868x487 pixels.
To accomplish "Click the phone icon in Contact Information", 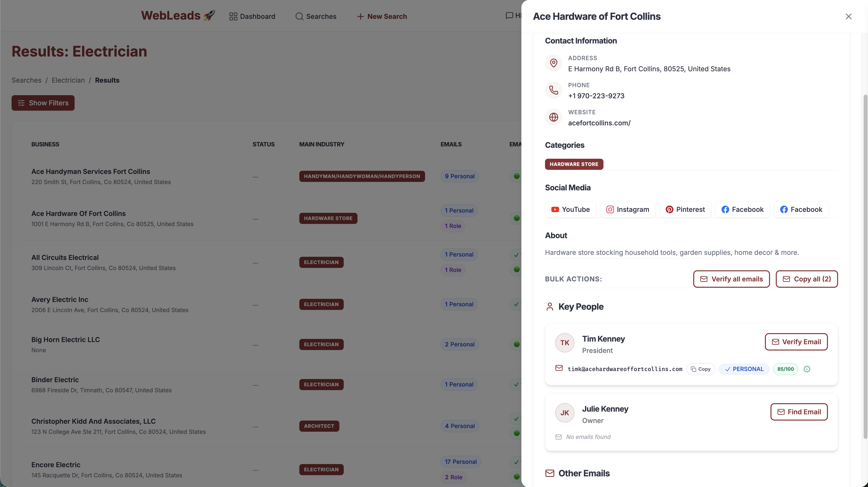I will (553, 90).
